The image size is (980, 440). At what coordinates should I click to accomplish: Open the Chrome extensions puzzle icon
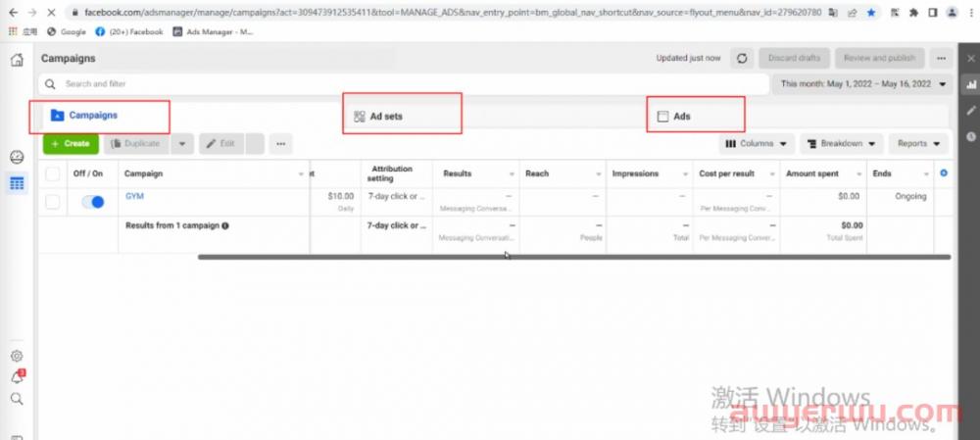pos(913,13)
